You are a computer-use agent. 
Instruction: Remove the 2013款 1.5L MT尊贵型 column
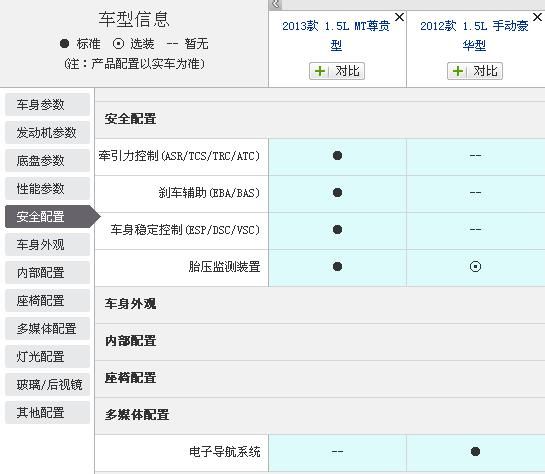coord(400,17)
